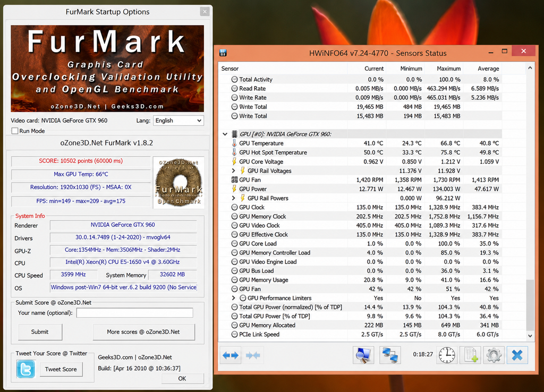Click the expand columns blue arrows icon
Screen dimensions: 544x392
[x=231, y=355]
